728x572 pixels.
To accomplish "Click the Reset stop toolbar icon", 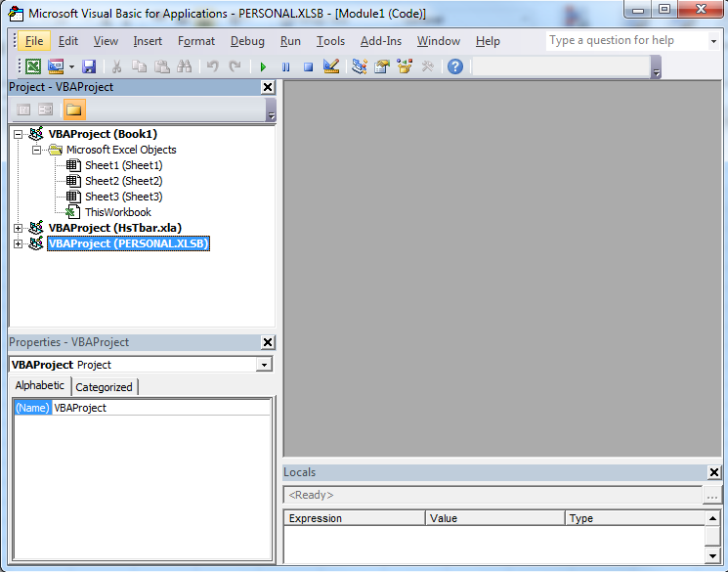I will click(308, 66).
